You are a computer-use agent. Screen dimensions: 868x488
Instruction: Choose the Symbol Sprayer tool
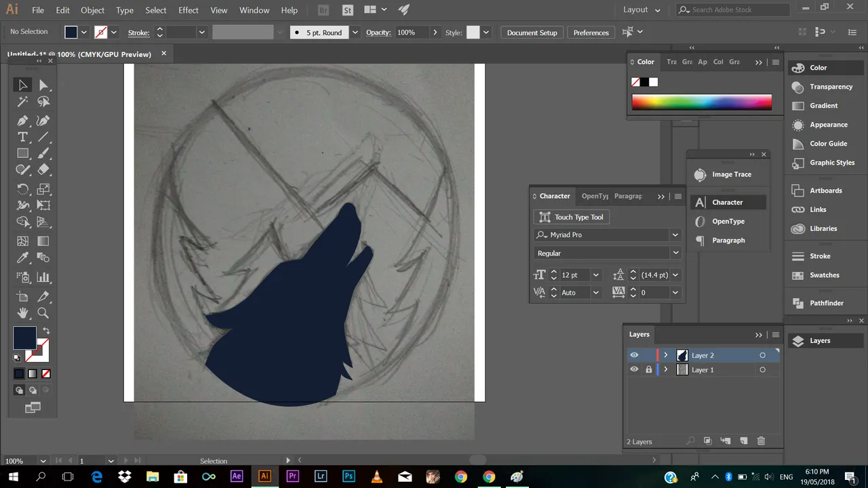click(x=22, y=277)
